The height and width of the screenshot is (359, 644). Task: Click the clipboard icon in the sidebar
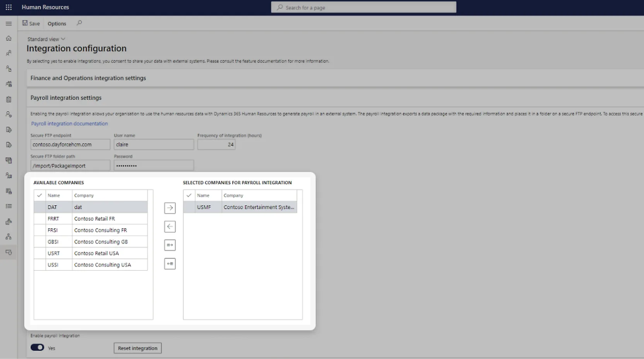(x=9, y=99)
